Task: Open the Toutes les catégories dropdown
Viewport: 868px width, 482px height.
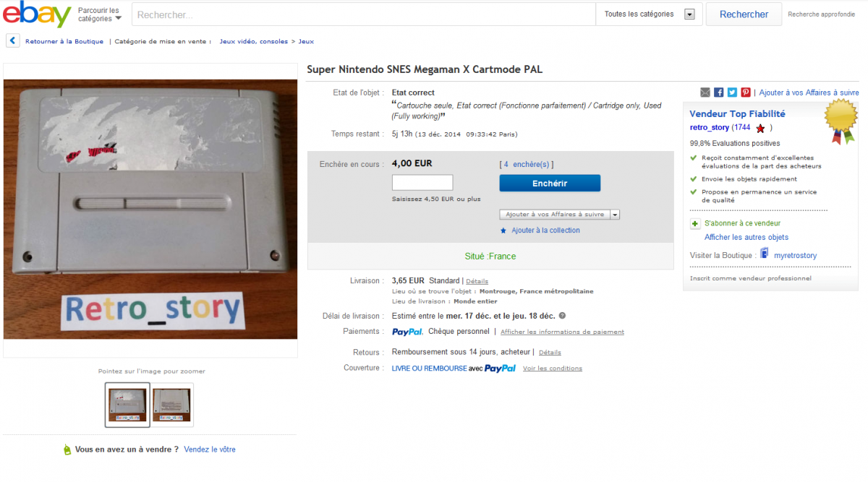Action: (649, 14)
